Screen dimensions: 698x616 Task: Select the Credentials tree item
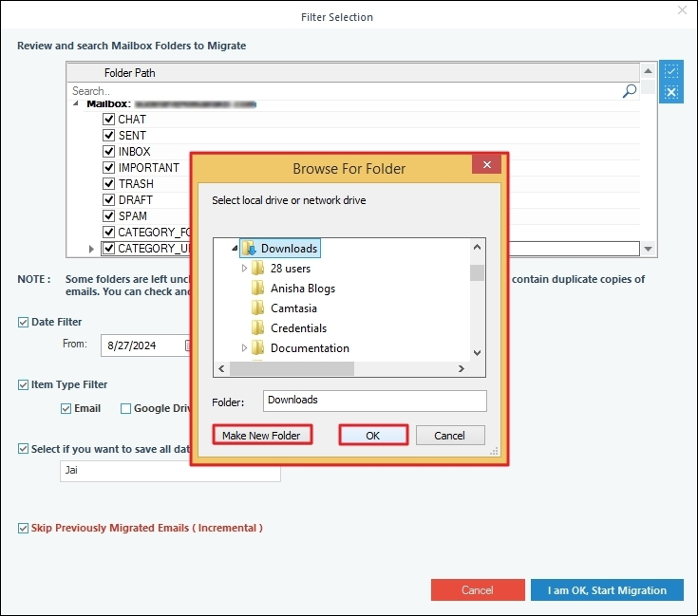pos(299,327)
